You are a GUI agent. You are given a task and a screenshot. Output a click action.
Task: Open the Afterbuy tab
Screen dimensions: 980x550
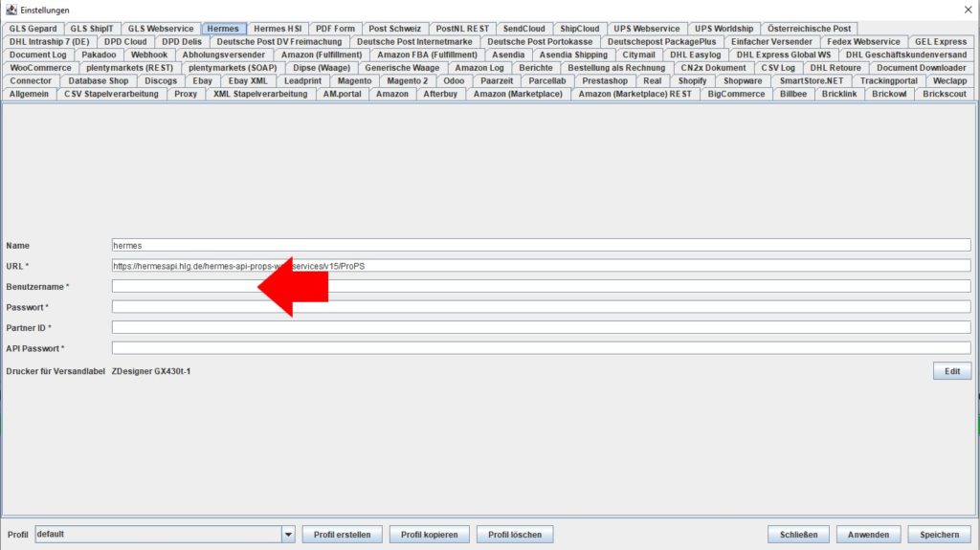coord(440,95)
